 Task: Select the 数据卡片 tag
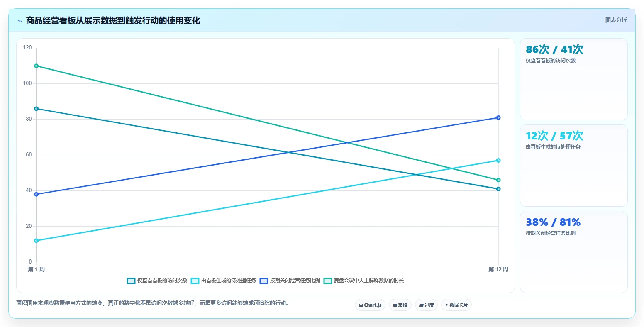(456, 305)
